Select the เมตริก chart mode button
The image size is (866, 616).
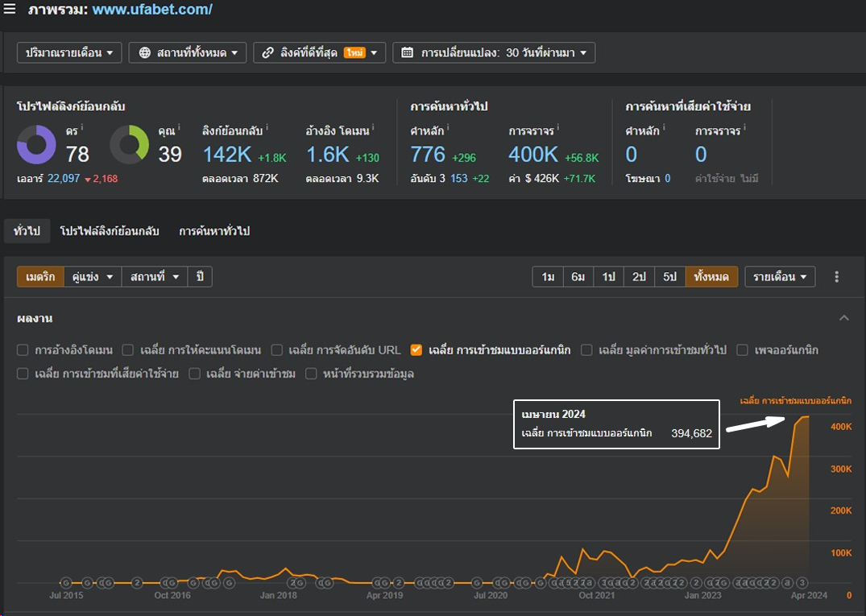(40, 276)
